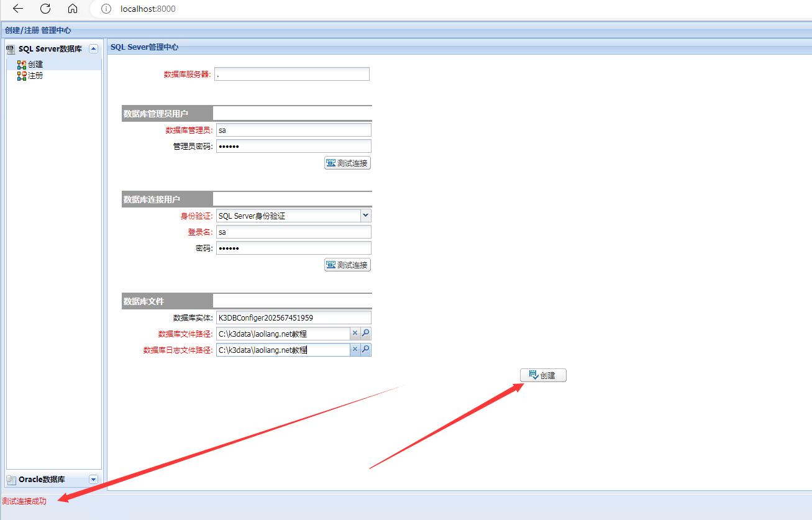Test connection under 数据库管理员用户 section
The image size is (812, 520).
pos(347,163)
